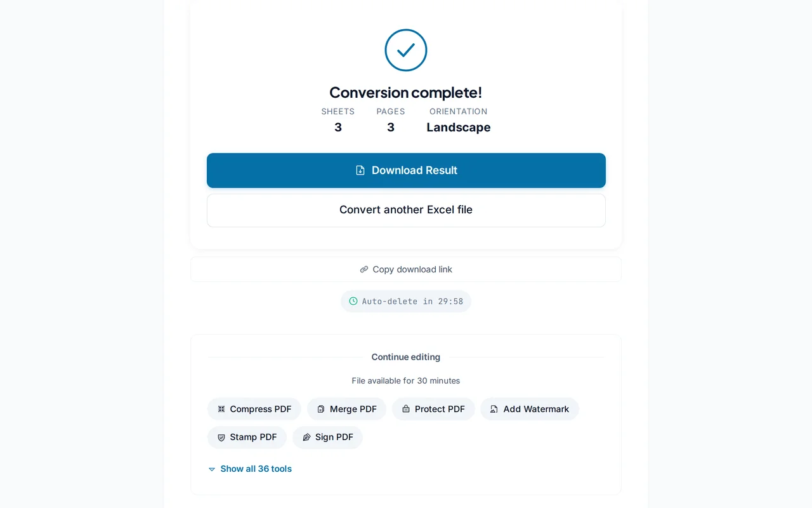
Task: Select the Compress PDF tool icon
Action: 221,409
